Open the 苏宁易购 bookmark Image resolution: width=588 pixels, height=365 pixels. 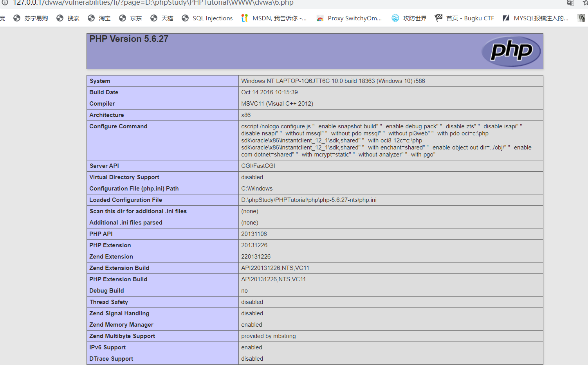(x=31, y=18)
